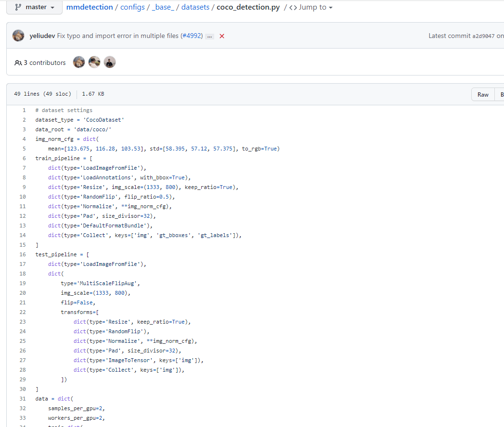Navigate to the configs folder

click(x=133, y=7)
